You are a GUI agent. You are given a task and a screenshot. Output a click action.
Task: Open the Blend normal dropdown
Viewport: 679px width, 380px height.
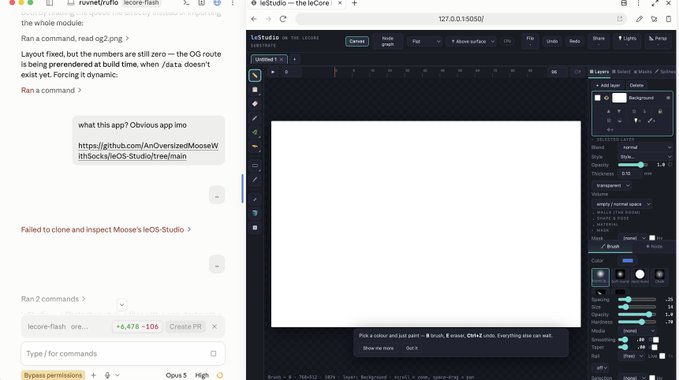pyautogui.click(x=646, y=148)
